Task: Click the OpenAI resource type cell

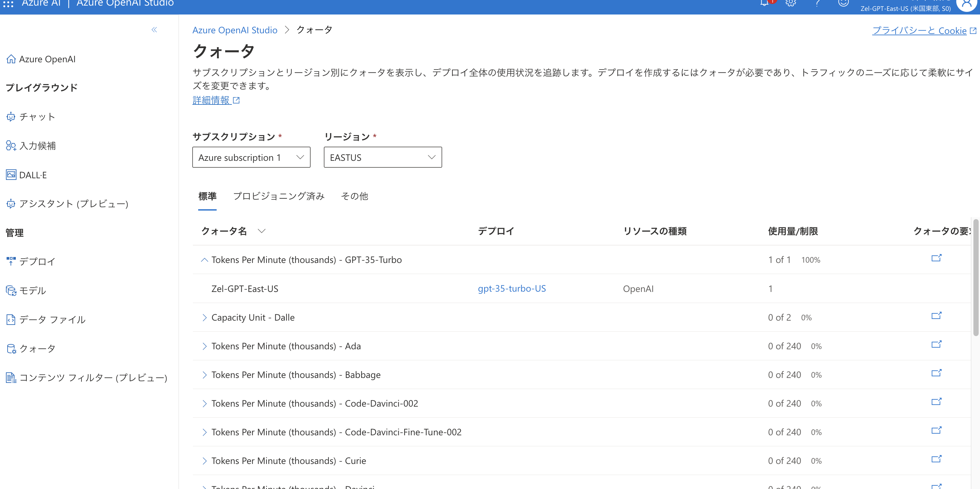Action: 638,289
